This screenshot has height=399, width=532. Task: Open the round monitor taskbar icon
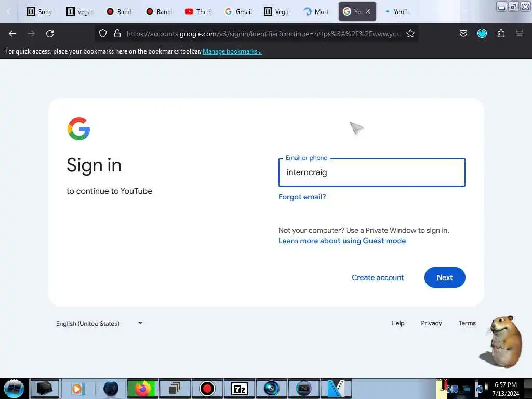(x=303, y=389)
